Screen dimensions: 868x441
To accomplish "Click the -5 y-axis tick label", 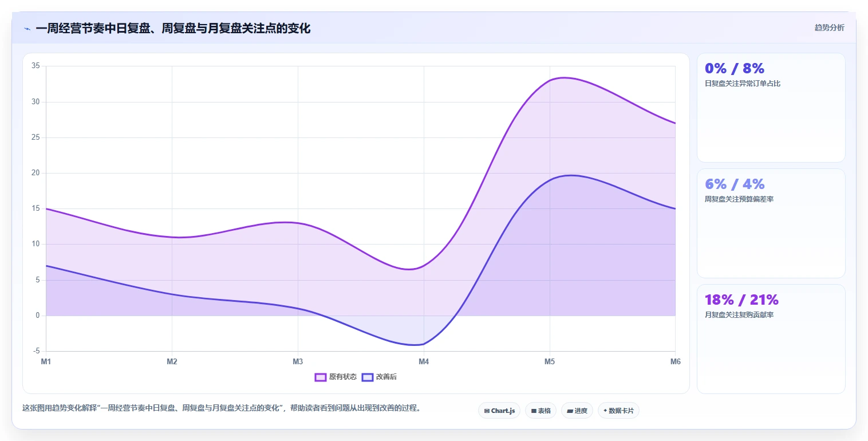I will click(x=37, y=351).
